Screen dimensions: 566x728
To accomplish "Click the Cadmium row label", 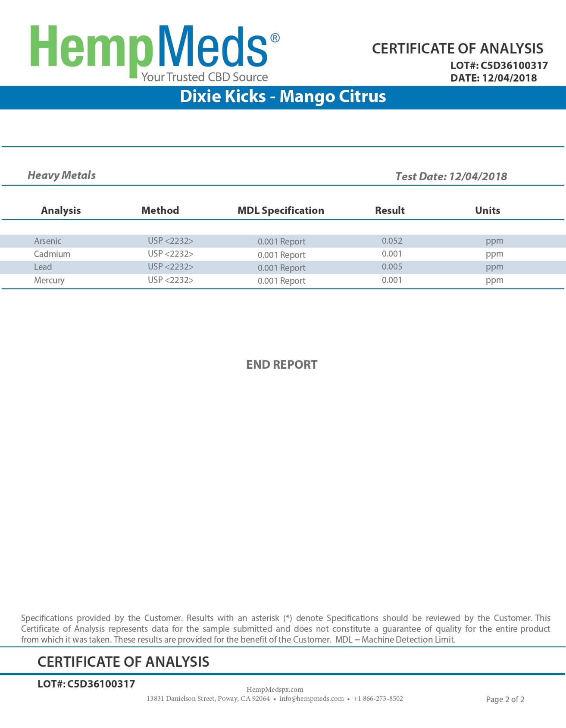I will tap(52, 254).
